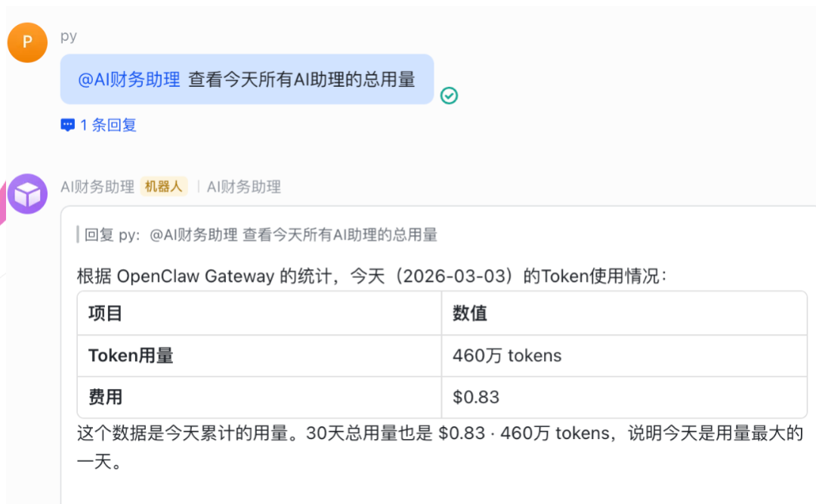Click the "费用" table cell

259,397
